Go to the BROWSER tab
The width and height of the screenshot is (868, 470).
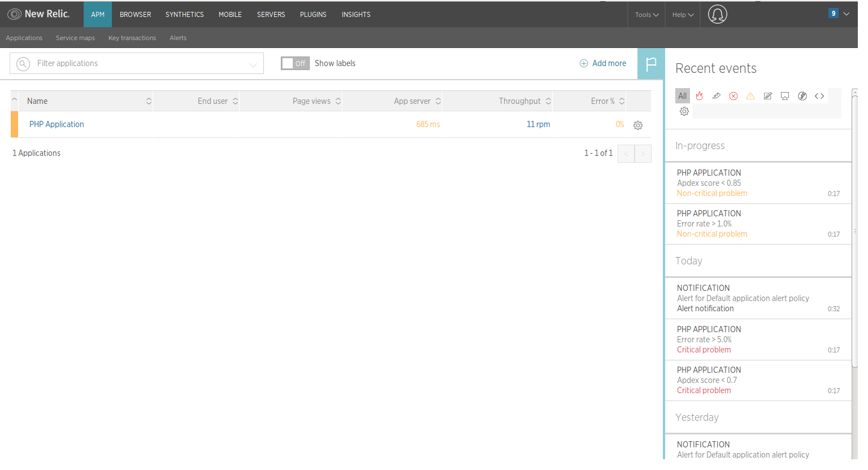click(136, 15)
